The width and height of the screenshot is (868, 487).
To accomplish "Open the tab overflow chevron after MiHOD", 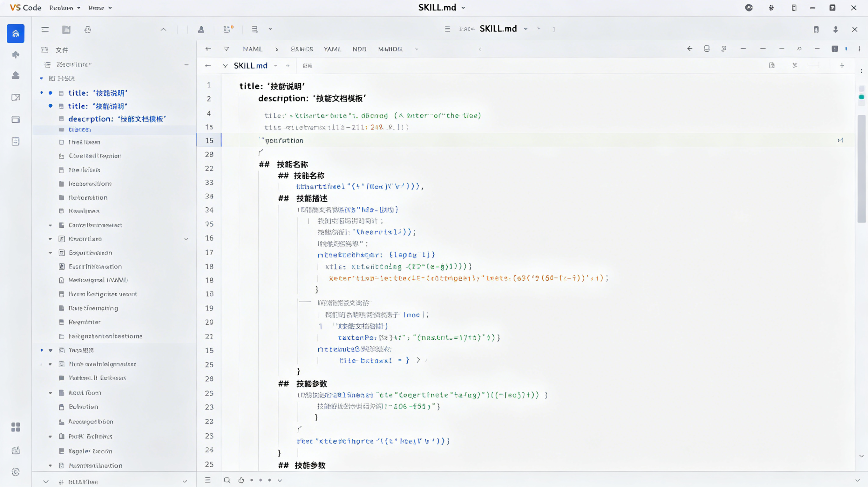I will pos(417,49).
